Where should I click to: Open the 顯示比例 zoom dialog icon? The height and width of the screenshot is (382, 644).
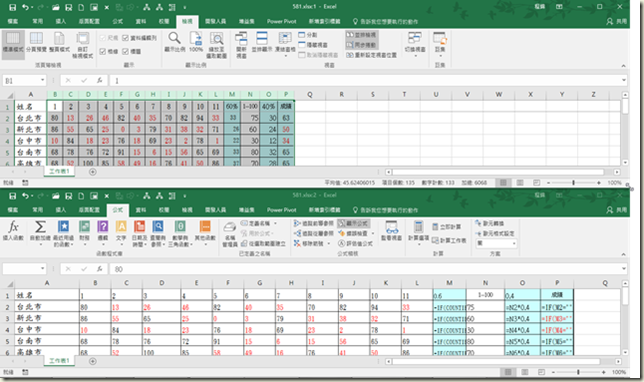point(175,43)
